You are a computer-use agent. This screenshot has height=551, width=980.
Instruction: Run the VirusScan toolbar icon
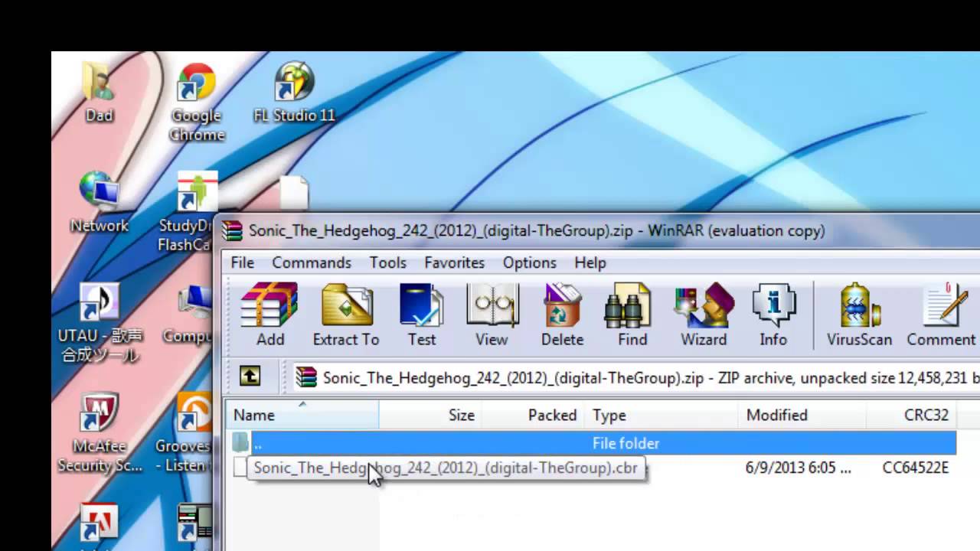[859, 315]
